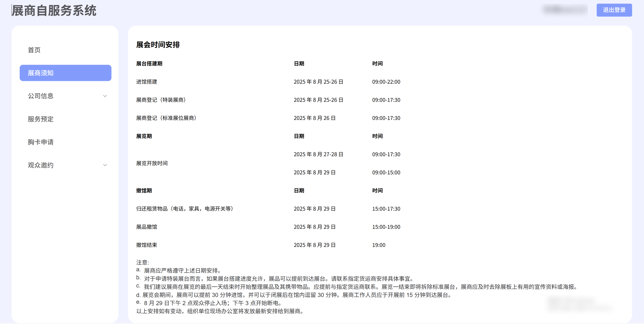Click the 展览期 section header

144,136
